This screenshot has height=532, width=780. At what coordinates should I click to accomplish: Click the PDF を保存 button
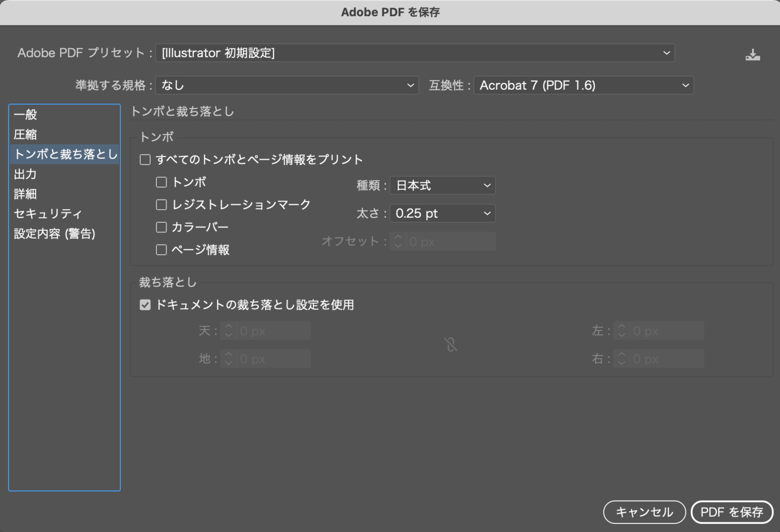pyautogui.click(x=732, y=512)
